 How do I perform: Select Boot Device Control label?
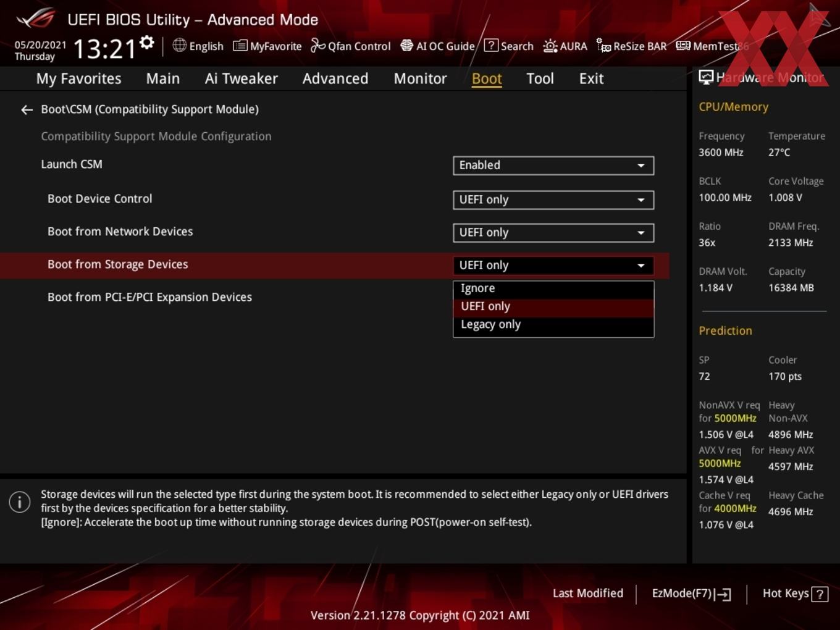click(x=99, y=199)
